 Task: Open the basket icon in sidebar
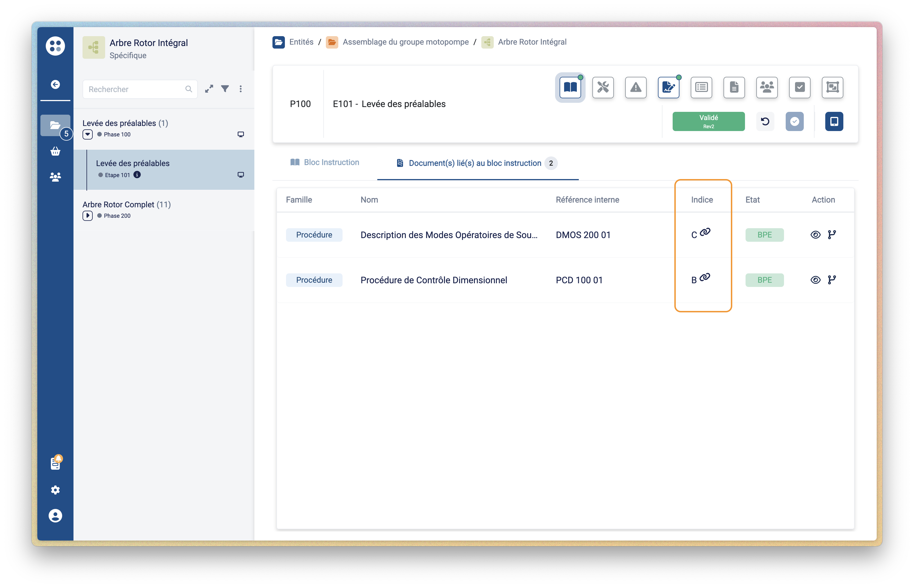click(55, 152)
